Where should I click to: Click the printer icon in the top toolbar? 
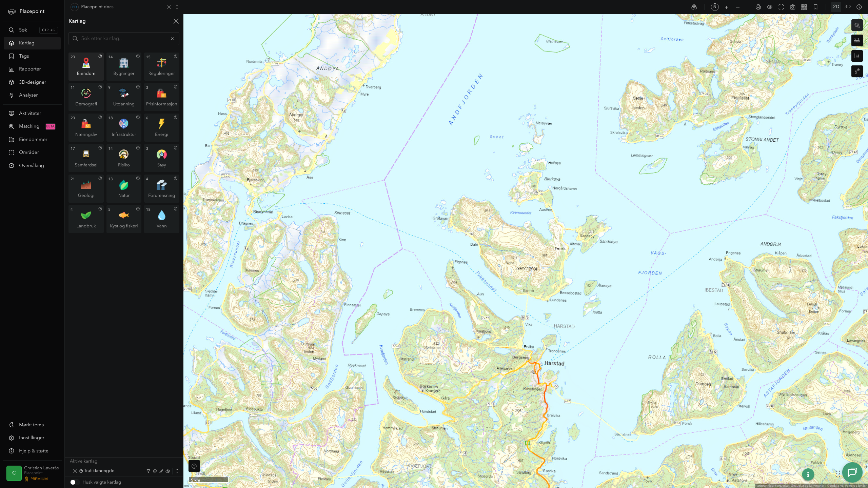click(x=758, y=7)
